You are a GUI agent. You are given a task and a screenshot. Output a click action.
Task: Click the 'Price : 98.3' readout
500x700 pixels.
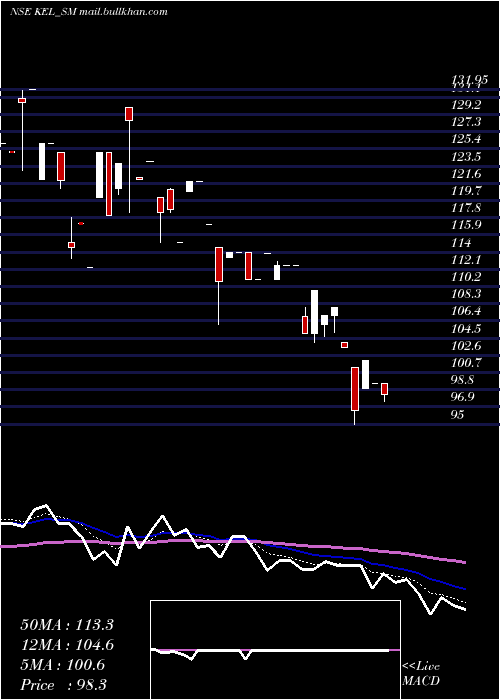click(x=63, y=685)
